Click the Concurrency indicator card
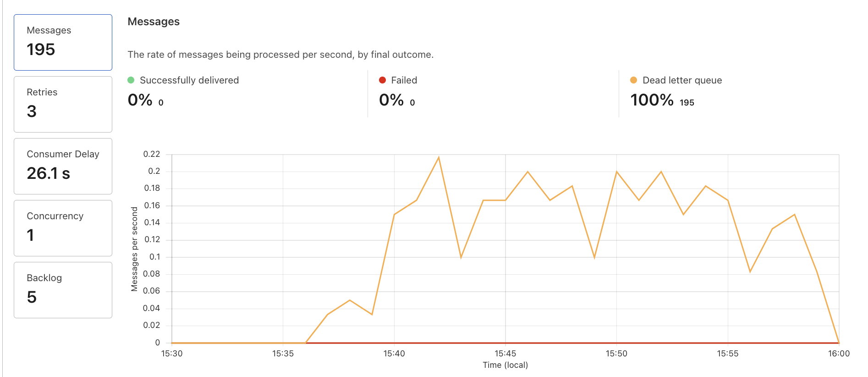This screenshot has width=868, height=377. tap(63, 228)
